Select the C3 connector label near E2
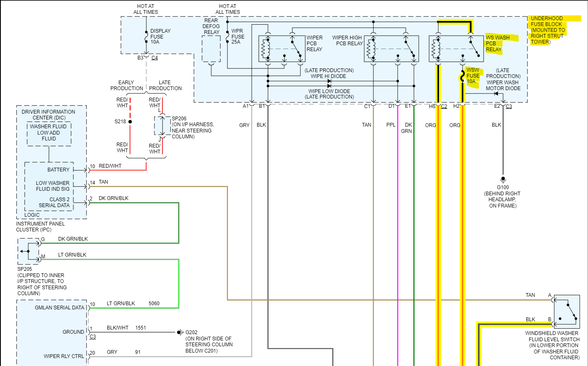Screen dimensions: 588x366 pos(509,106)
